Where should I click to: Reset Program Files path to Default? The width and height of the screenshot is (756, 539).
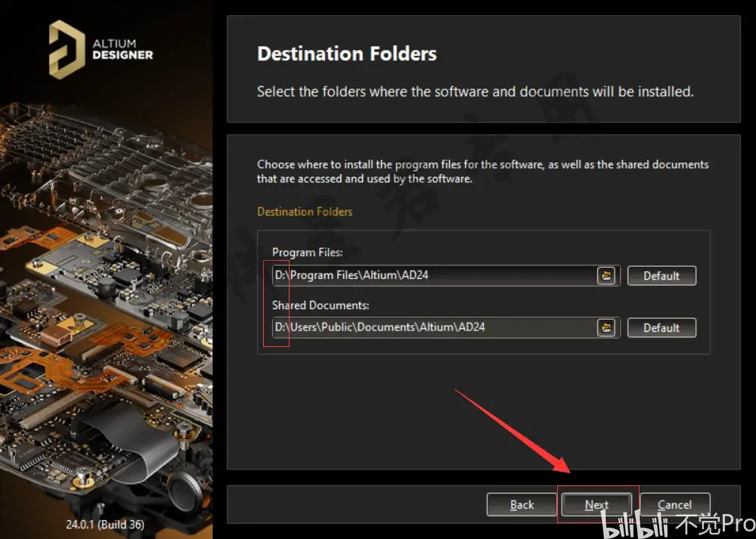661,276
